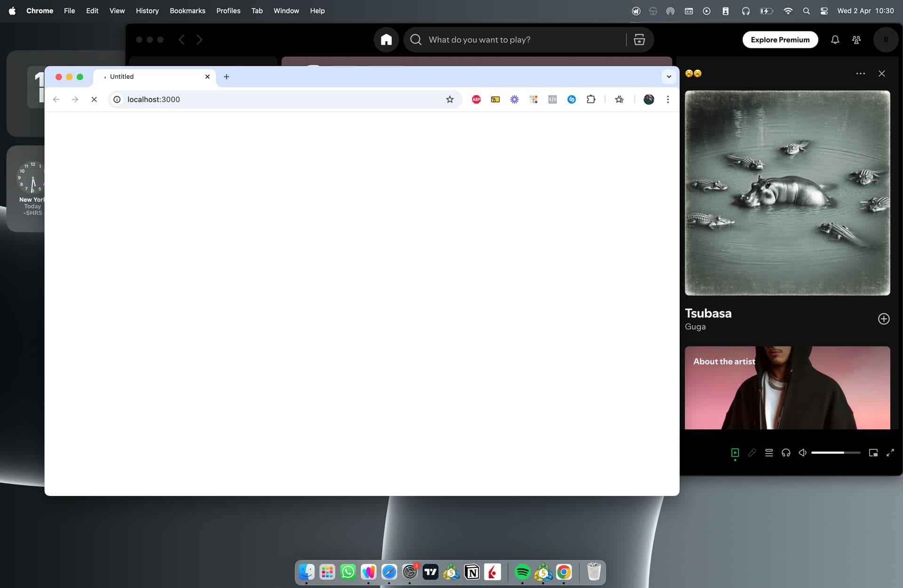This screenshot has height=588, width=903.
Task: Open Chrome three-dot menu
Action: coord(667,99)
